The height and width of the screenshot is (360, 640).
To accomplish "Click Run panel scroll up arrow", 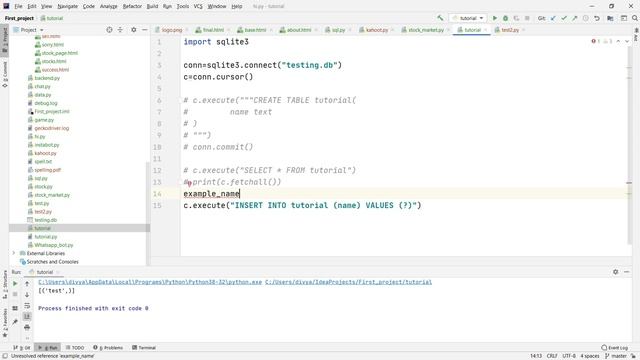I will click(27, 283).
